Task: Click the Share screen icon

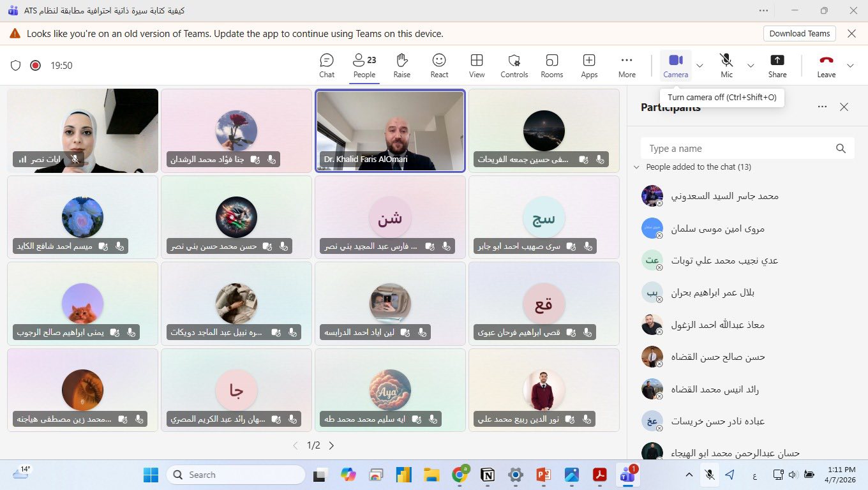Action: (777, 65)
